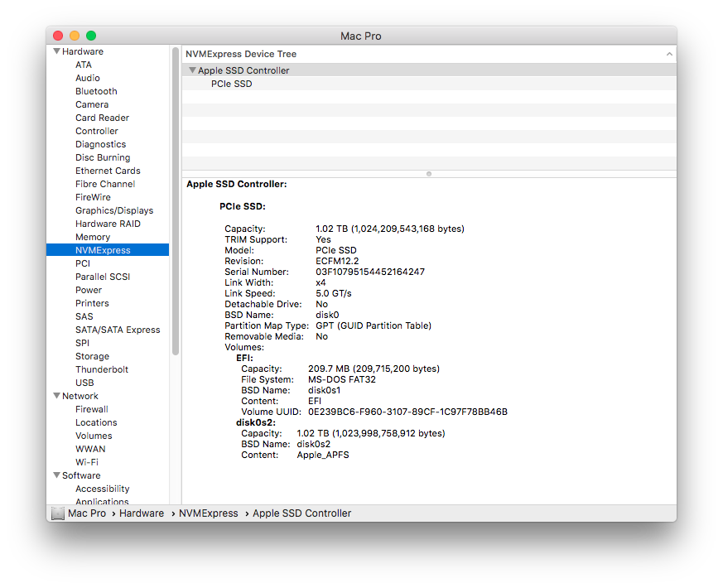This screenshot has height=588, width=723.
Task: Click the serial number 03F1079515445216​4247
Action: pos(370,272)
